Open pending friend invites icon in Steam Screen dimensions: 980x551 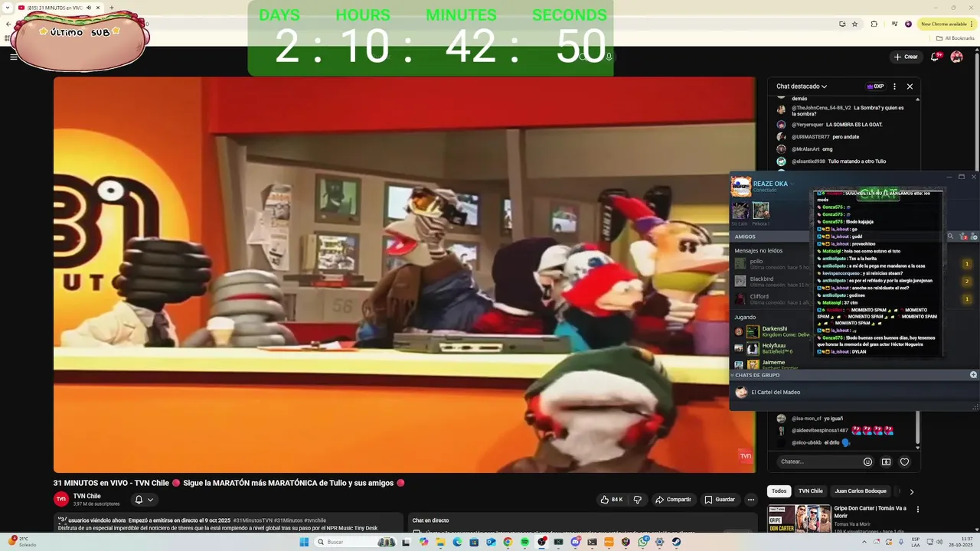(x=962, y=236)
